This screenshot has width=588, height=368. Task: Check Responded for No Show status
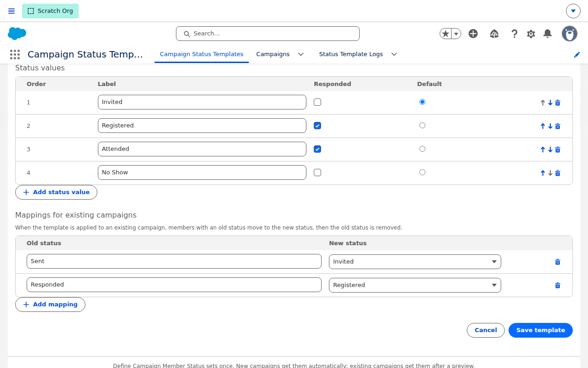317,172
